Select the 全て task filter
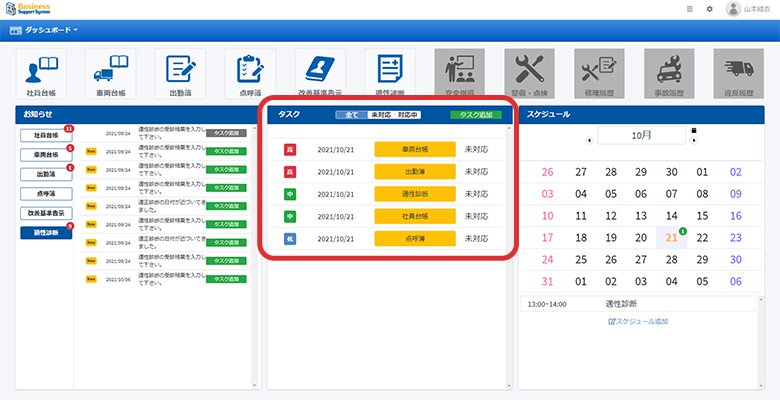 pos(351,115)
